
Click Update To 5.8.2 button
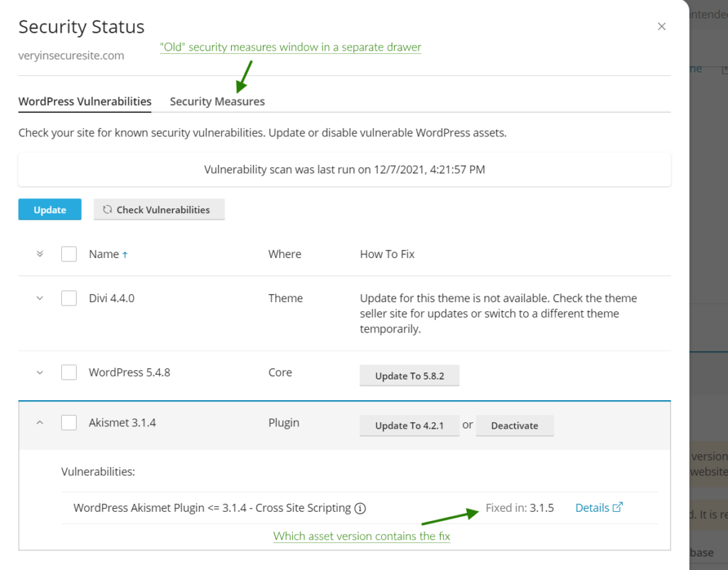coord(409,375)
